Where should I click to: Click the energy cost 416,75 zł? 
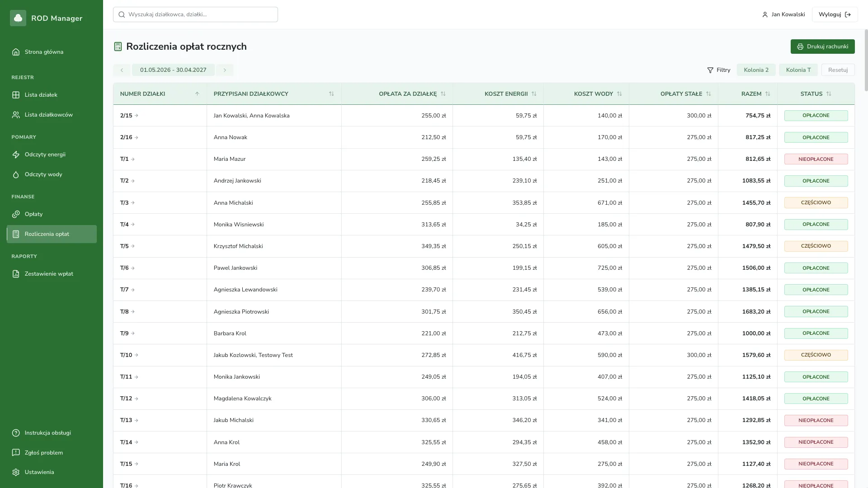pos(524,355)
